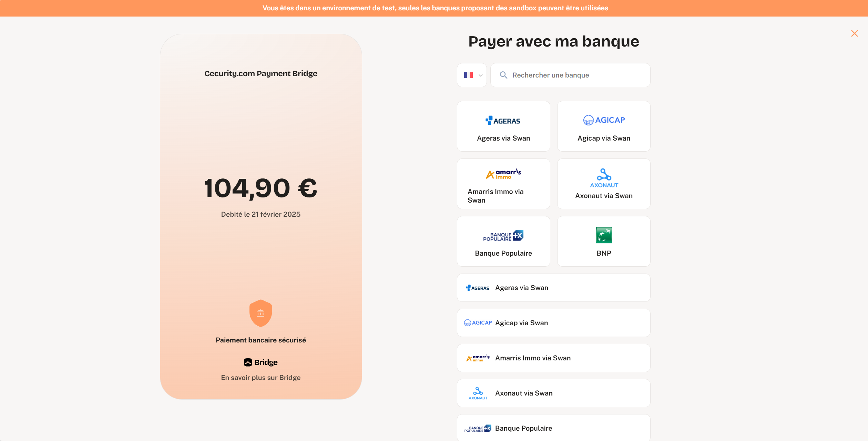Click the magnifier icon in the search field

pos(503,75)
